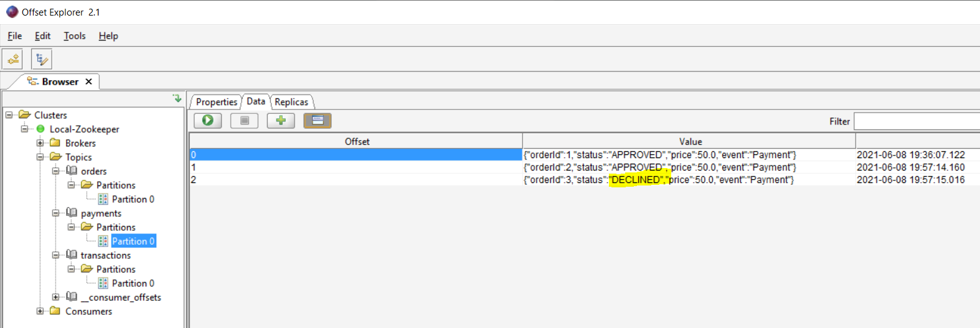Image resolution: width=980 pixels, height=328 pixels.
Task: Click the green status dot of Local-Zookeeper
Action: point(40,129)
